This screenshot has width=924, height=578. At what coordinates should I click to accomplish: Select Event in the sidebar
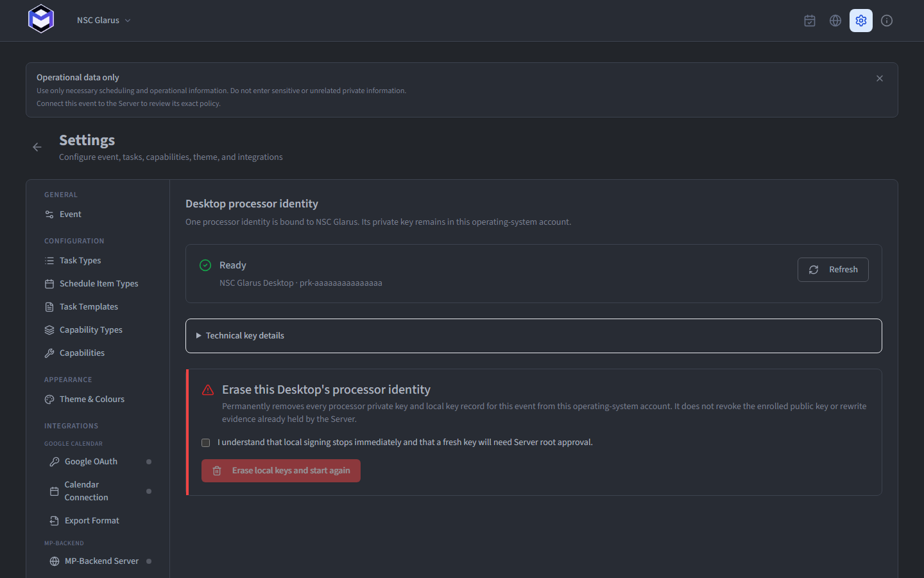tap(98, 215)
